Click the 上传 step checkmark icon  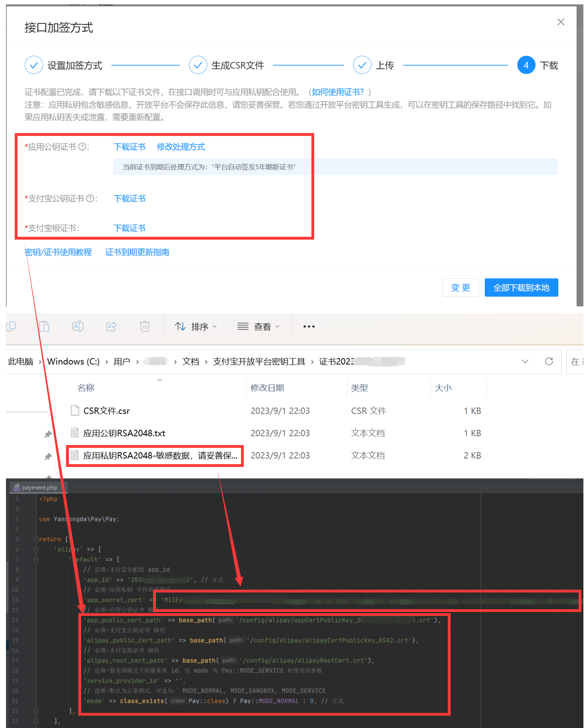(x=362, y=65)
